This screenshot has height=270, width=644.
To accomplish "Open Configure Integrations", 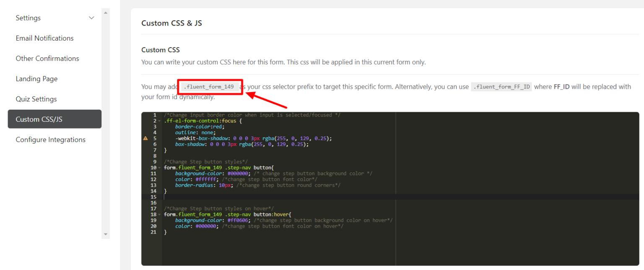I will [x=50, y=139].
